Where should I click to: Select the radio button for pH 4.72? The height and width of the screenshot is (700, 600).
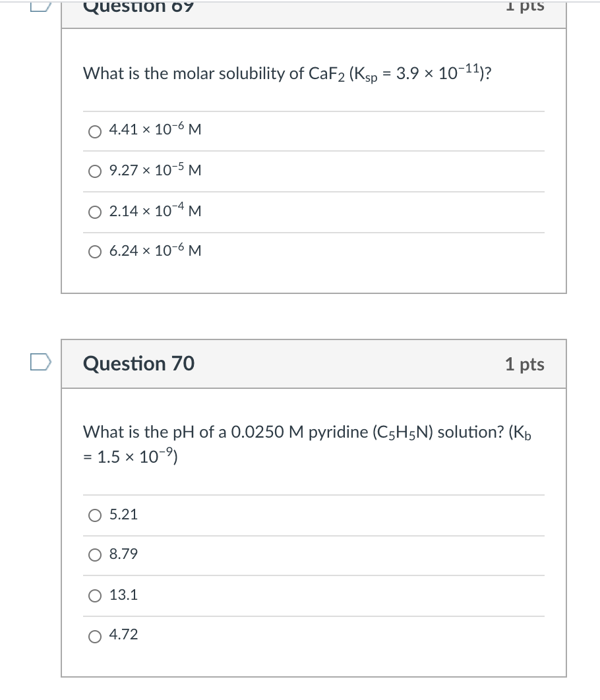[95, 636]
